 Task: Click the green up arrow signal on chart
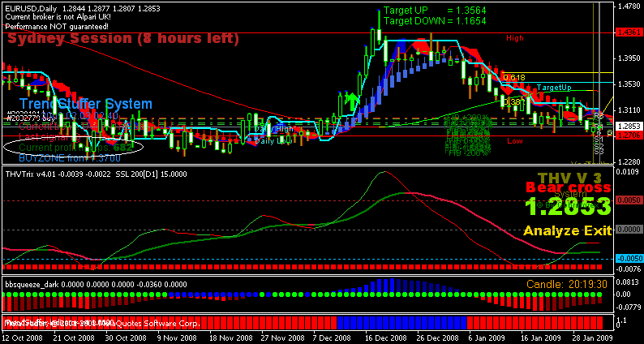click(x=351, y=101)
